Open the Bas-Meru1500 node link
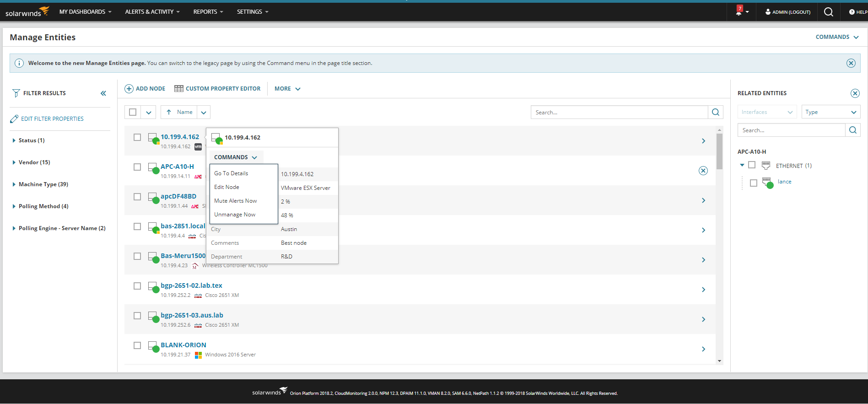 point(183,256)
